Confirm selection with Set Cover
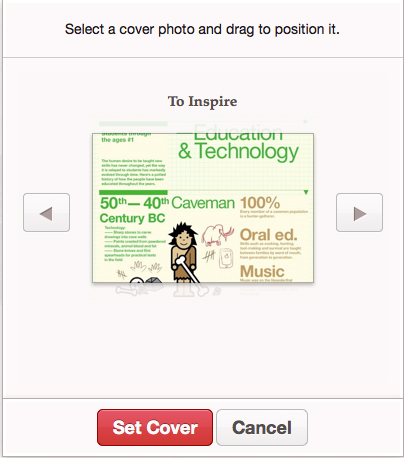The height and width of the screenshot is (458, 404). click(155, 427)
